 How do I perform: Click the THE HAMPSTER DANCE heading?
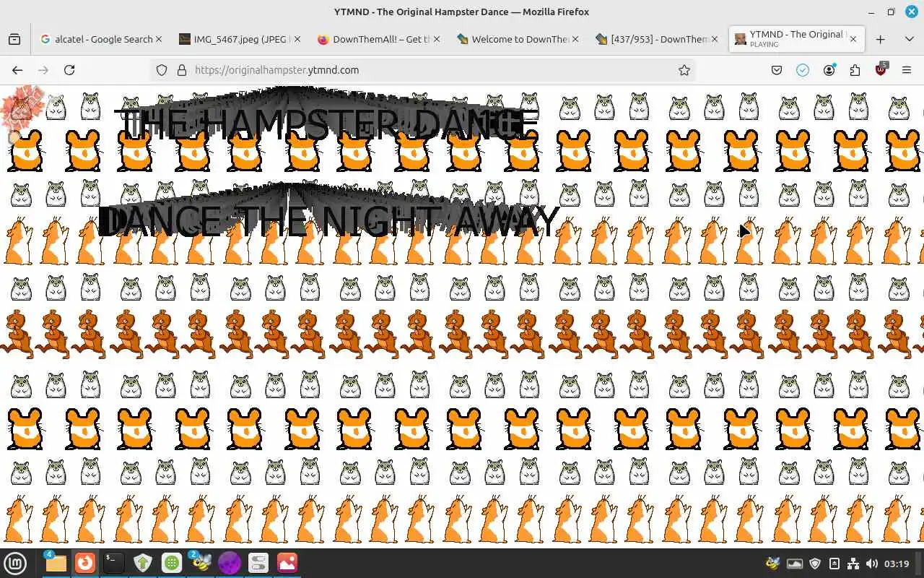click(326, 124)
